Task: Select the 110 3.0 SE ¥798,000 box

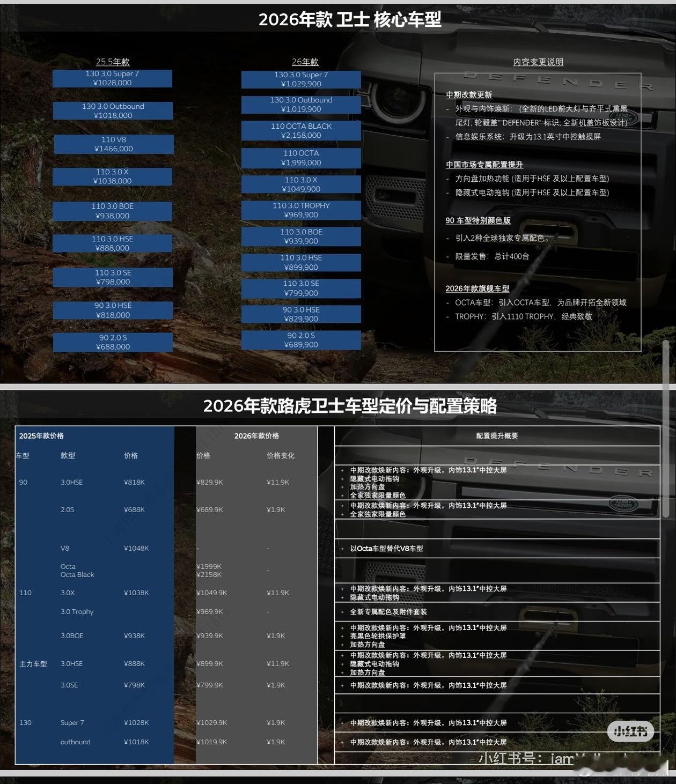Action: coord(113,277)
